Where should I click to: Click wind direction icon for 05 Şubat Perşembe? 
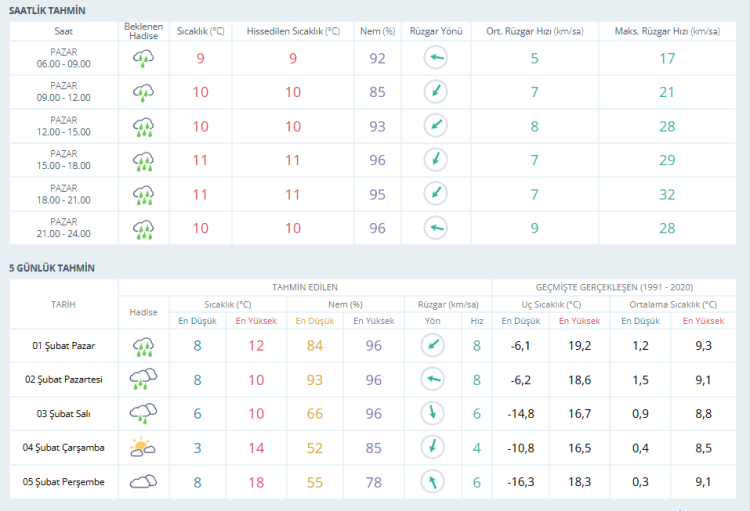click(433, 481)
